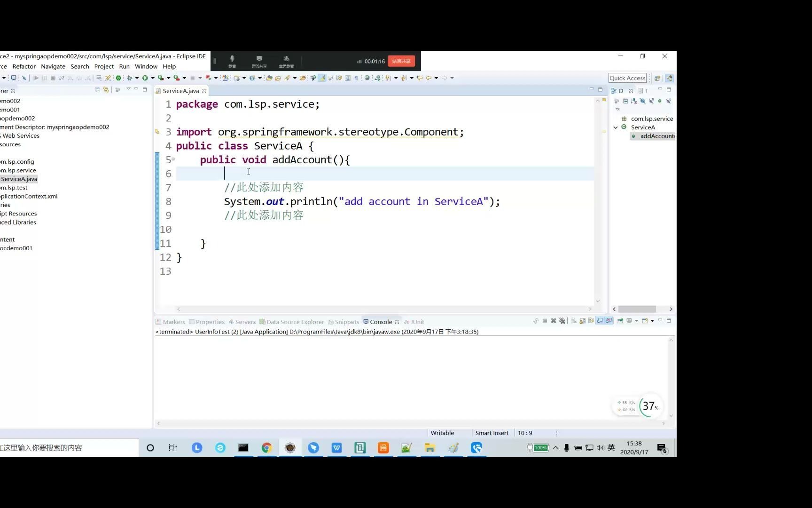Viewport: 812px width, 508px height.
Task: Click Remove Launch in the Console toolbar
Action: click(x=554, y=321)
